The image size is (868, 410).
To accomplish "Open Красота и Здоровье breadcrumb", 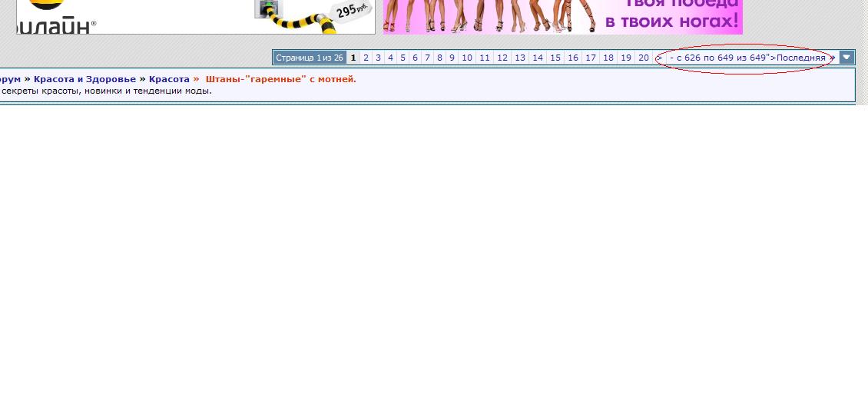I will click(84, 79).
